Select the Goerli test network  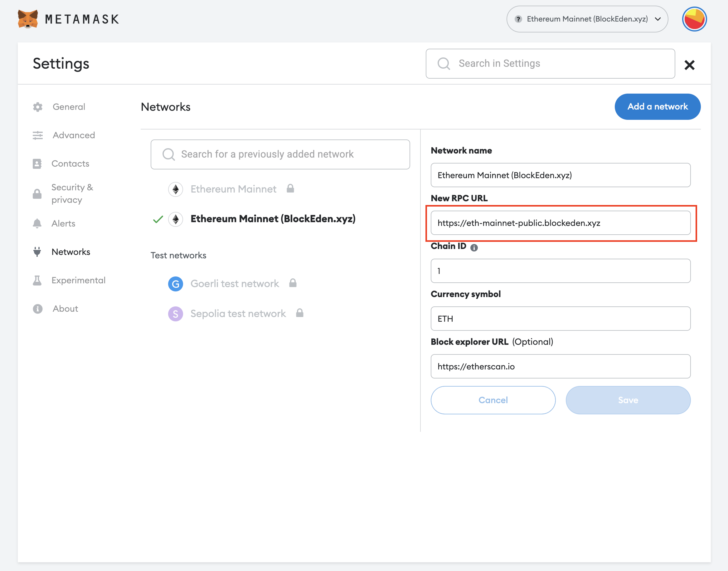point(235,284)
